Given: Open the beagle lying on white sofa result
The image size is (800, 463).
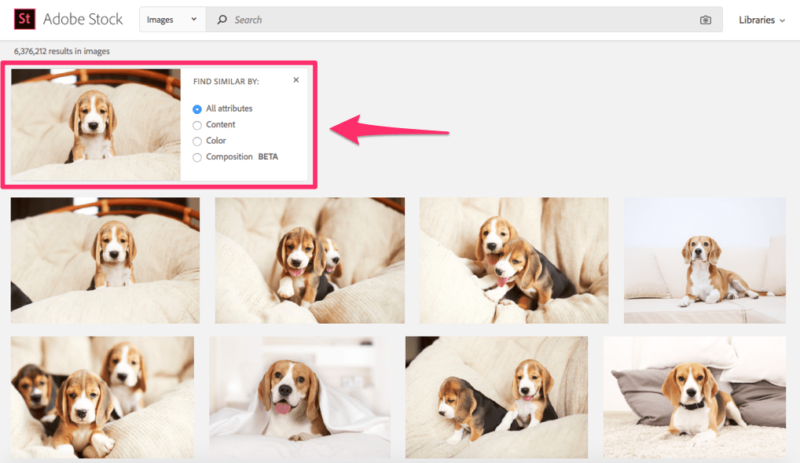Looking at the screenshot, I should coord(705,260).
